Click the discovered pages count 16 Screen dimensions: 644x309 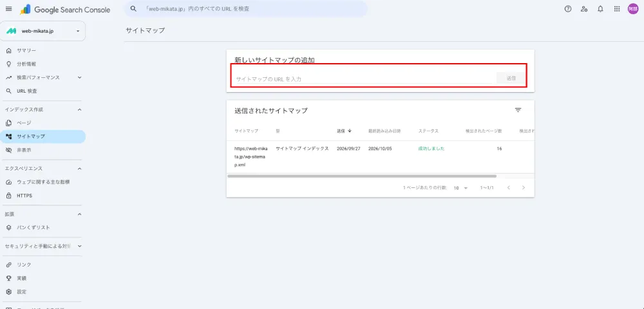[499, 149]
